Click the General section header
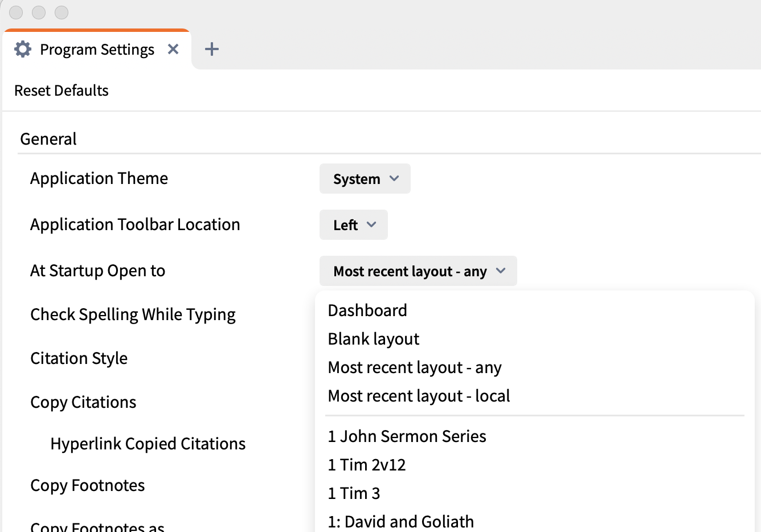Image resolution: width=761 pixels, height=532 pixels. [x=48, y=139]
